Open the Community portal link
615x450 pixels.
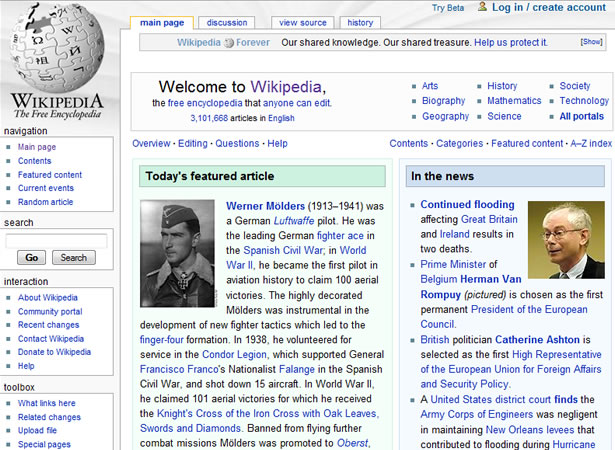[50, 312]
